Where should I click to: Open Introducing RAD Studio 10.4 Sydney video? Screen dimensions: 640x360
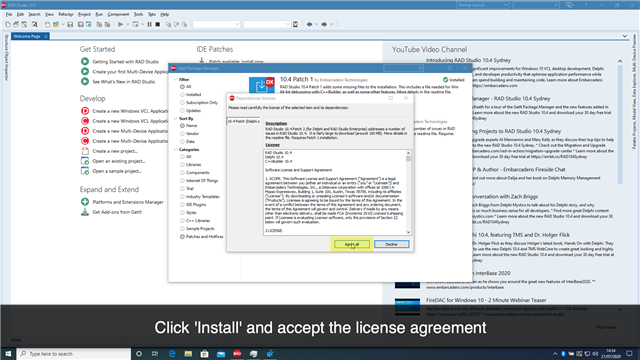(x=468, y=60)
